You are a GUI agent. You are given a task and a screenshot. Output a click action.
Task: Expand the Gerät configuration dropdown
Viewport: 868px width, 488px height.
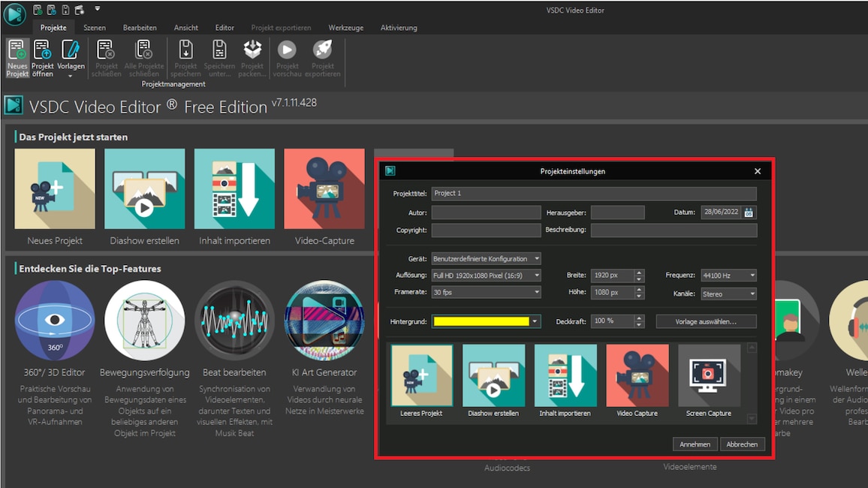(x=485, y=258)
